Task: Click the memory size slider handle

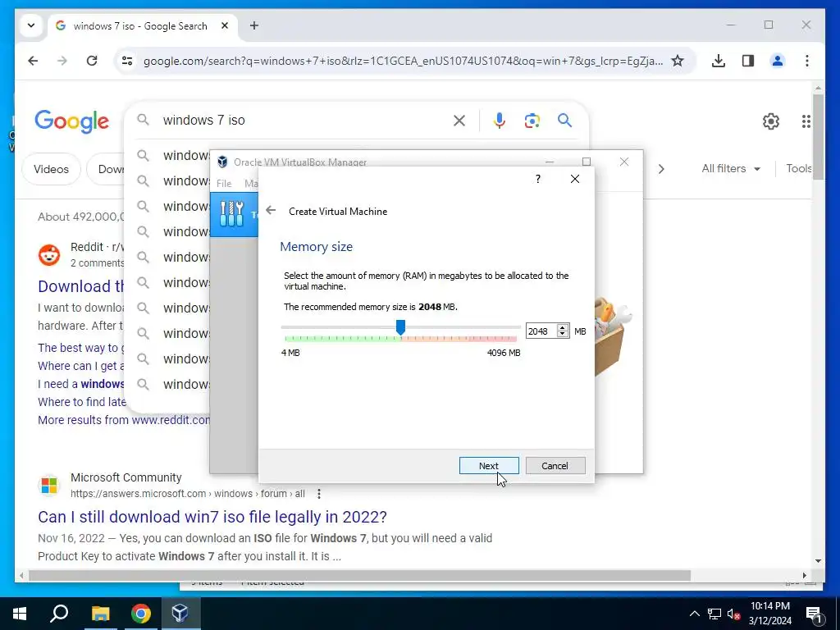Action: [x=400, y=326]
